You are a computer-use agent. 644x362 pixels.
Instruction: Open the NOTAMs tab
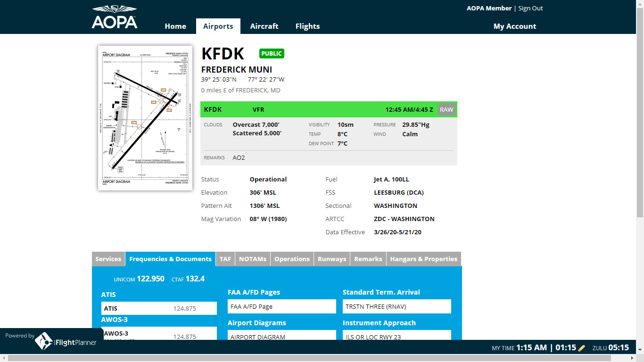point(252,259)
